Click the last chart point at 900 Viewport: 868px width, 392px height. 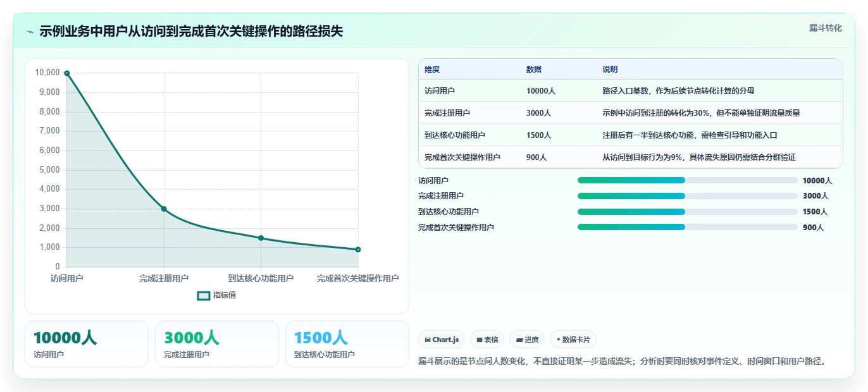(358, 250)
